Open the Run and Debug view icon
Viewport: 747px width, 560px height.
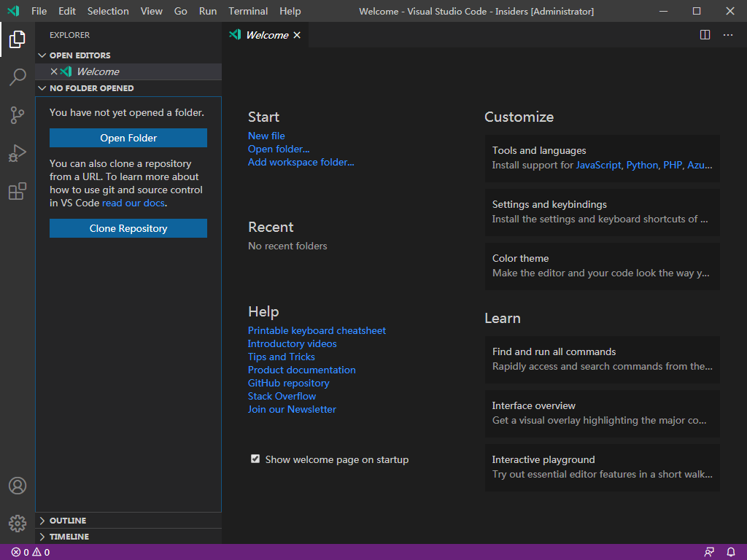coord(18,153)
